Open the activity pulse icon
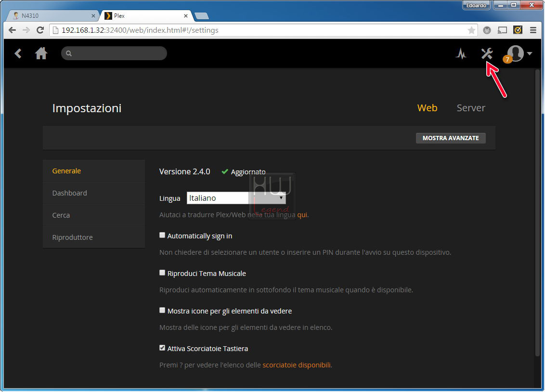The height and width of the screenshot is (392, 545). [x=461, y=53]
